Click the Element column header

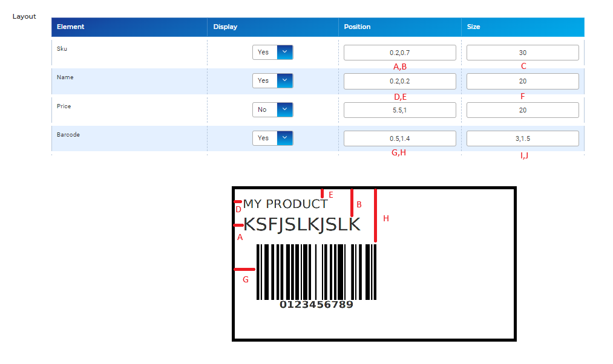tap(70, 27)
